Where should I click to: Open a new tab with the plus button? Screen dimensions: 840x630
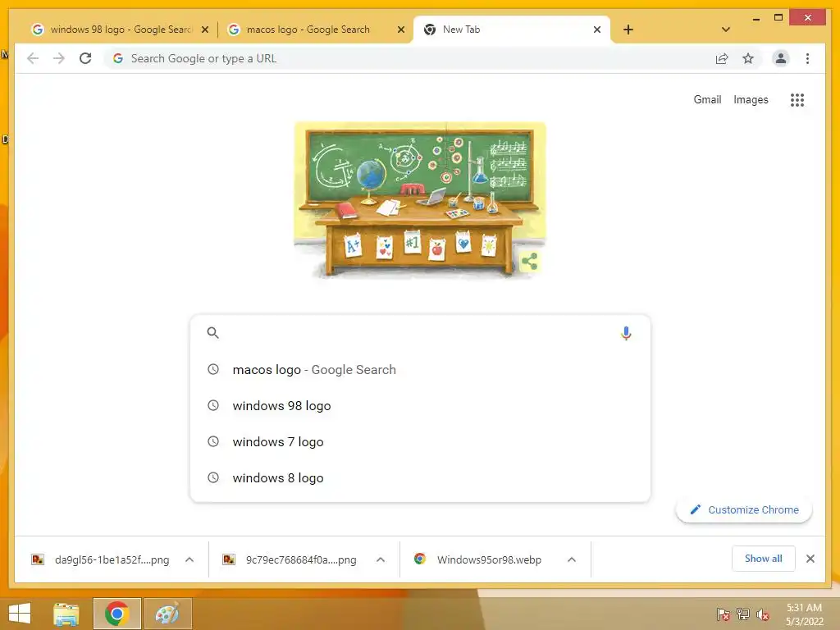coord(628,30)
